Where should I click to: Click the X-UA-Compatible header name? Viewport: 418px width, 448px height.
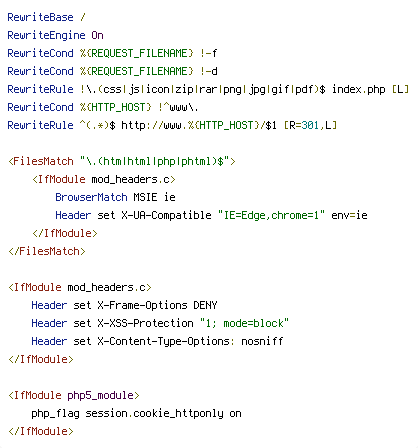(166, 215)
